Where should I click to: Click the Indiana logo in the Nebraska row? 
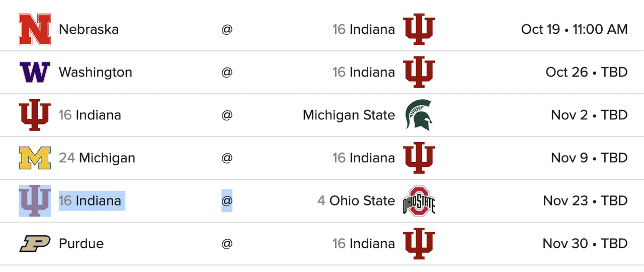[419, 29]
